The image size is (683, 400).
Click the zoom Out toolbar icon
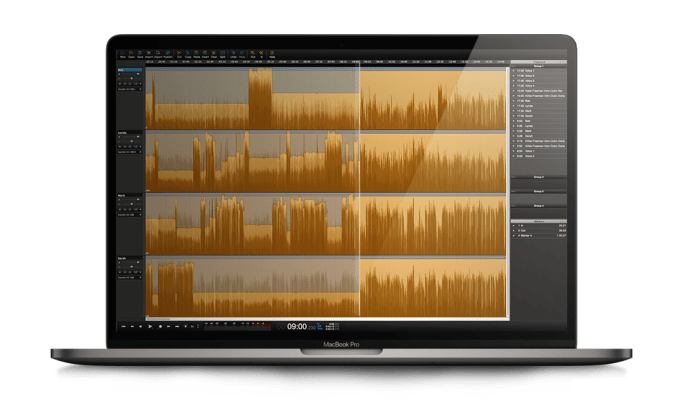(253, 54)
